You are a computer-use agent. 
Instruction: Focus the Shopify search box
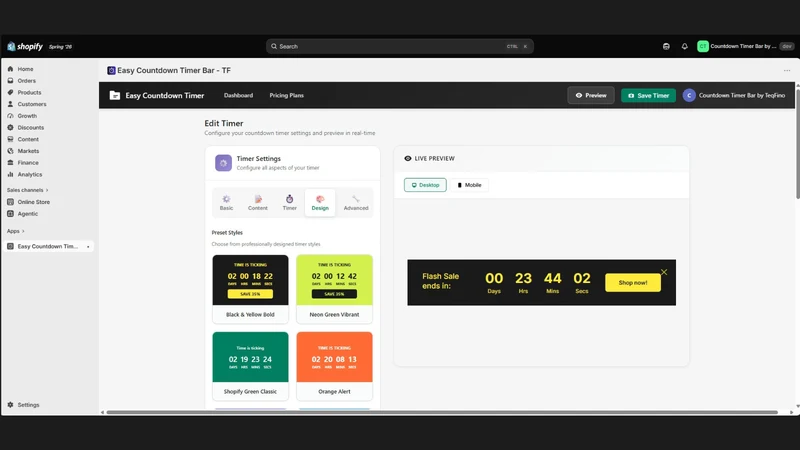399,46
